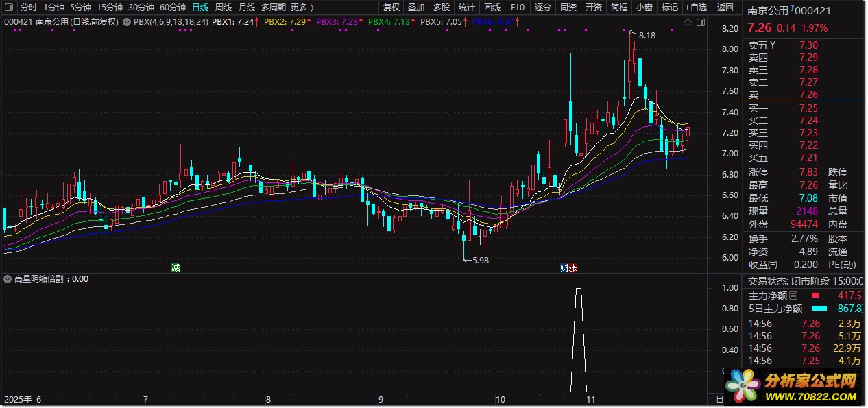Switch to the 周线 weekly period tab
Screen dimensions: 868x408
click(224, 8)
